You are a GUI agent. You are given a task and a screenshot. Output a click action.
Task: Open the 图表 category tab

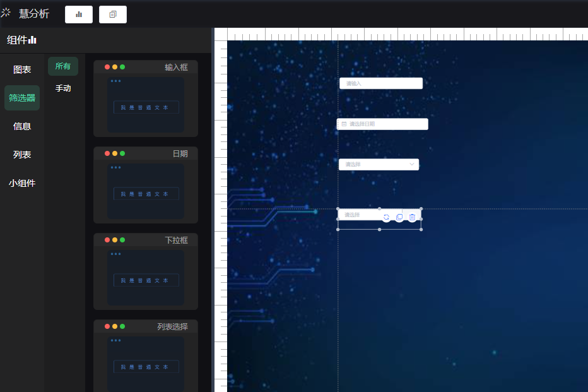22,69
